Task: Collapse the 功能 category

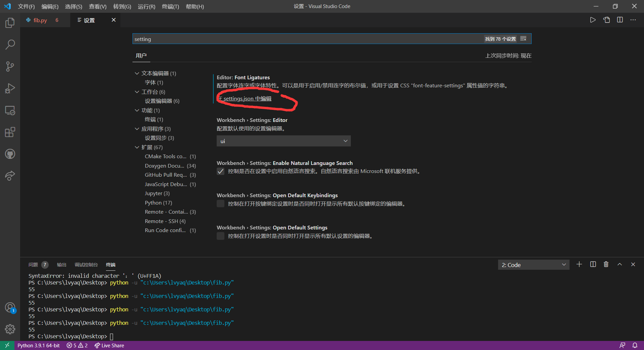Action: [x=137, y=110]
